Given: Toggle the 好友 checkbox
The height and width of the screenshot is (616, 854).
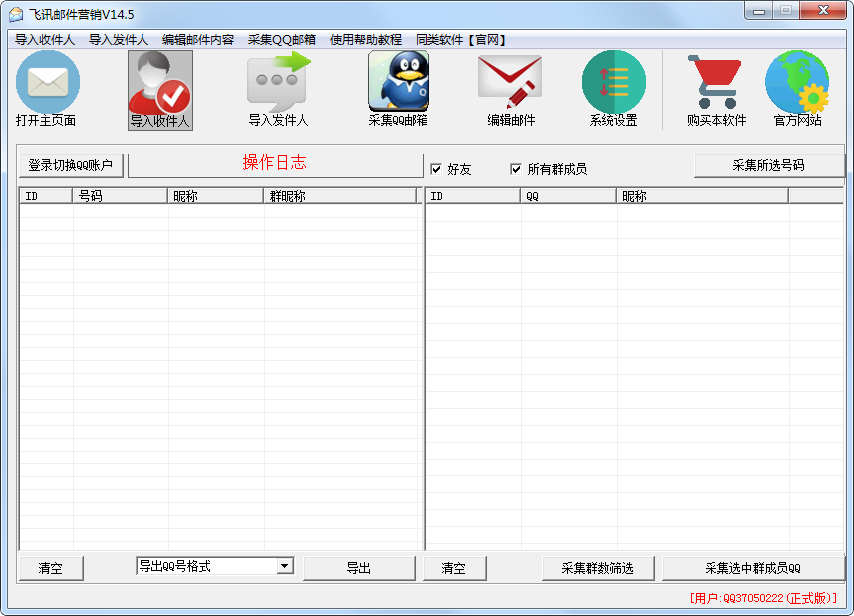Looking at the screenshot, I should pos(436,169).
